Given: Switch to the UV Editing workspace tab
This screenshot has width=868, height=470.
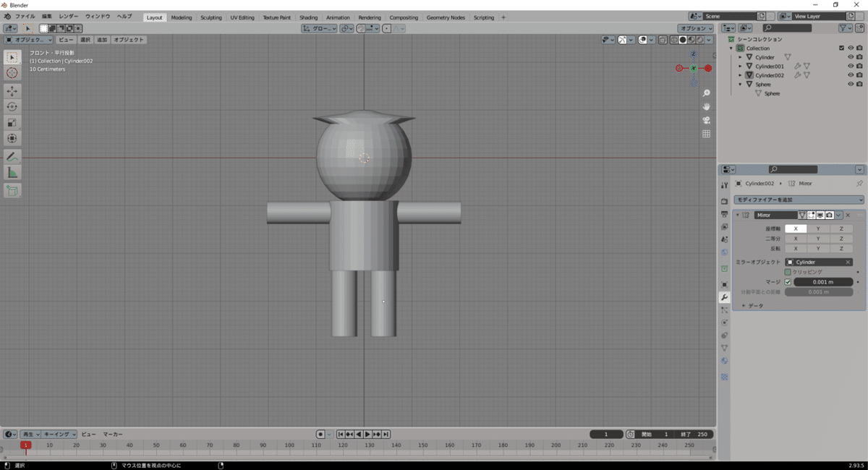Looking at the screenshot, I should [242, 17].
